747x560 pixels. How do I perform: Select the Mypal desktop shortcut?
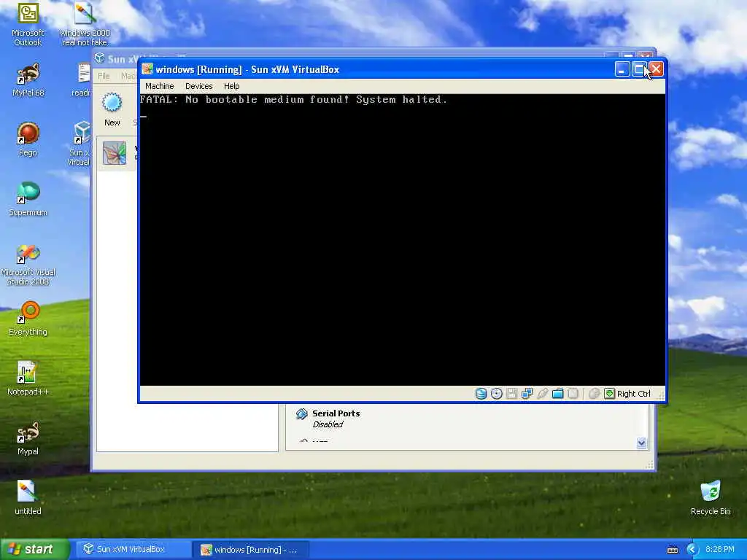point(28,438)
